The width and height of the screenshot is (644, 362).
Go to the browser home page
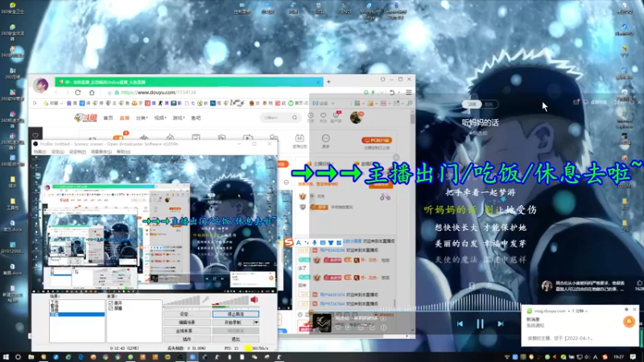[92, 93]
